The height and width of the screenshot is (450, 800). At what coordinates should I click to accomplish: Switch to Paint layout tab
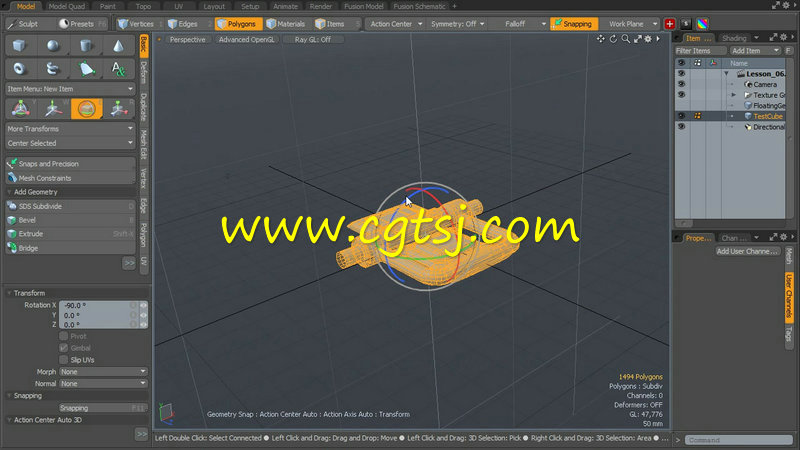click(x=107, y=6)
